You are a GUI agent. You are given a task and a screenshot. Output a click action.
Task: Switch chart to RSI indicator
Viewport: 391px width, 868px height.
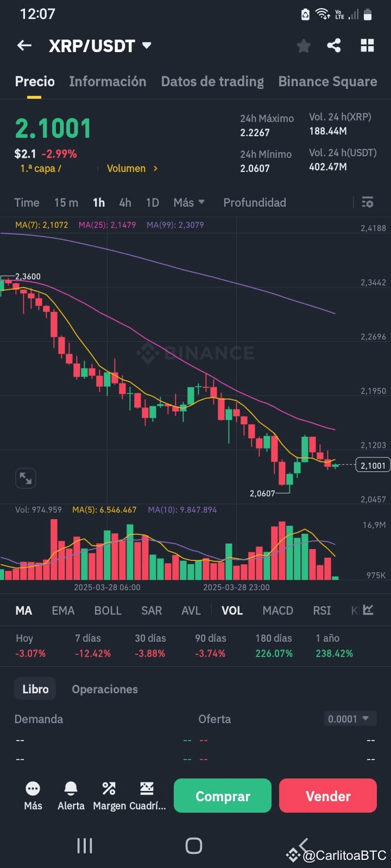coord(321,610)
